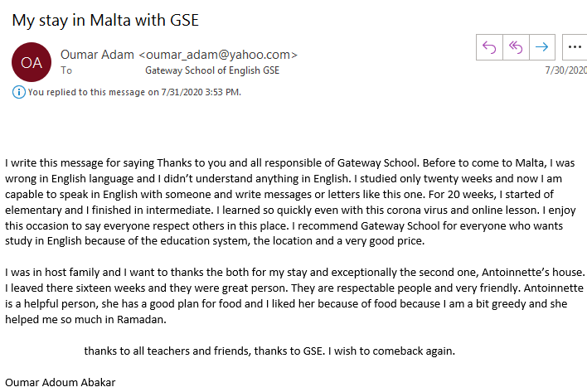Click the word 'Ramadan' in the message
The image size is (587, 392).
coord(142,319)
